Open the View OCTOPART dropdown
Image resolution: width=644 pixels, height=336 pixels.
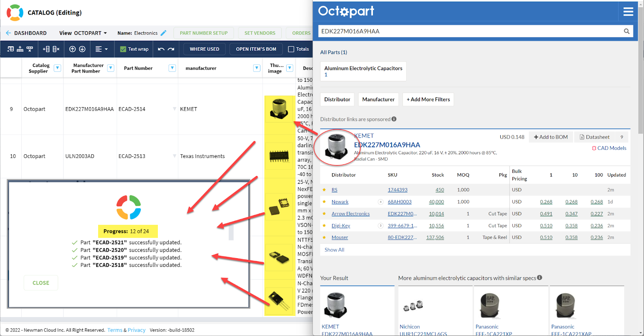pos(83,33)
